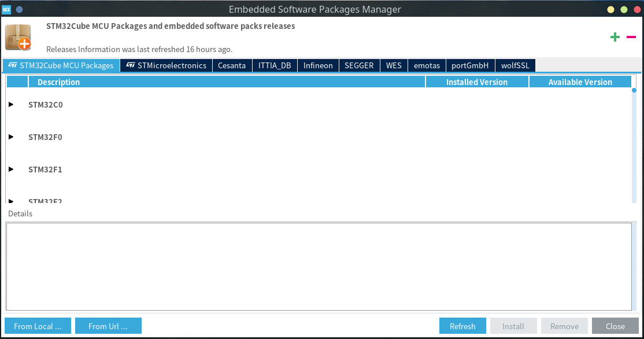644x339 pixels.
Task: Click the green plus expand-all icon
Action: pyautogui.click(x=615, y=38)
